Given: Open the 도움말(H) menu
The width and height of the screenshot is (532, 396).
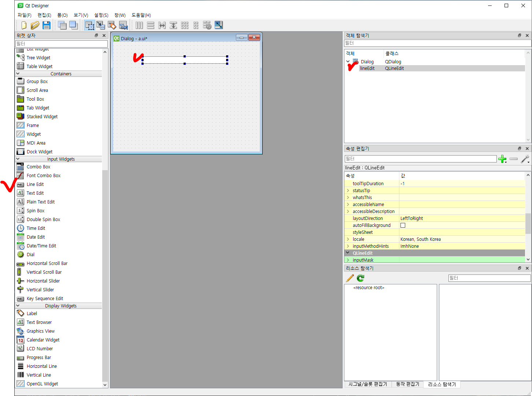Looking at the screenshot, I should (x=141, y=15).
